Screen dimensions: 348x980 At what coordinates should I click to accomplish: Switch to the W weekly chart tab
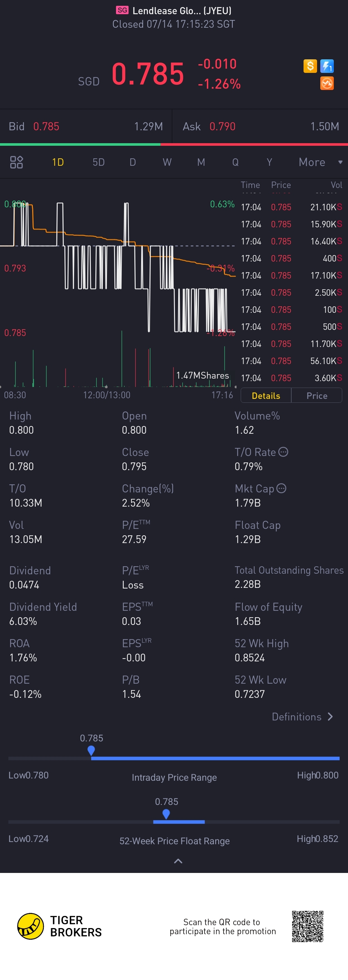pos(167,163)
